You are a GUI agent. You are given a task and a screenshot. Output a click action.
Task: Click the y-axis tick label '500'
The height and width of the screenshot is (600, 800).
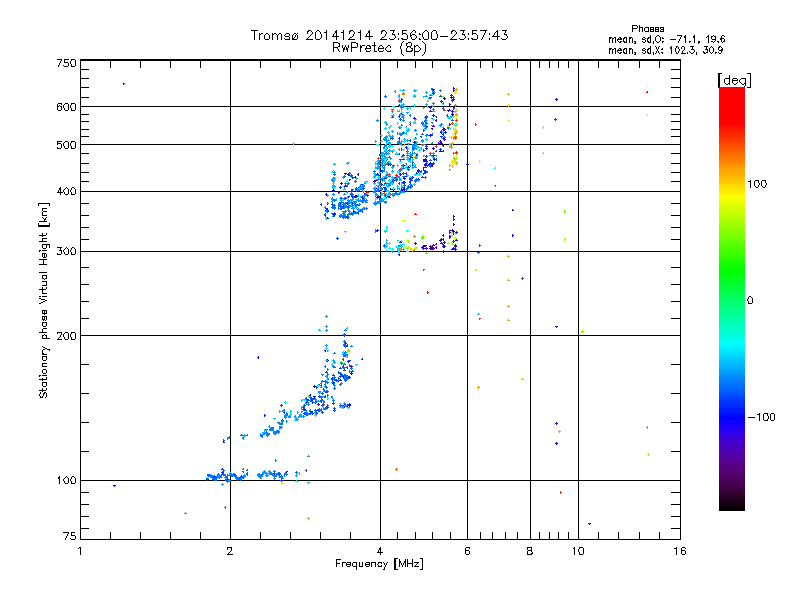coord(66,145)
